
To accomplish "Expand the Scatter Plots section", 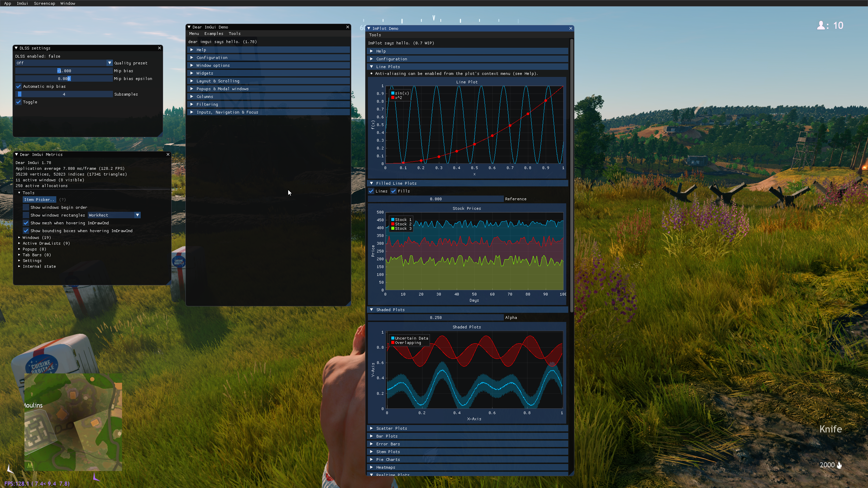I will (468, 428).
